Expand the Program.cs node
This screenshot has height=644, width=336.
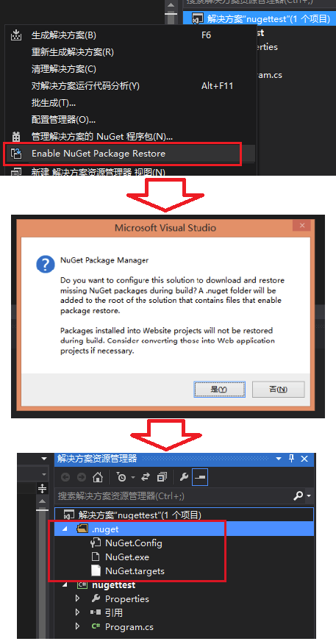pyautogui.click(x=77, y=627)
